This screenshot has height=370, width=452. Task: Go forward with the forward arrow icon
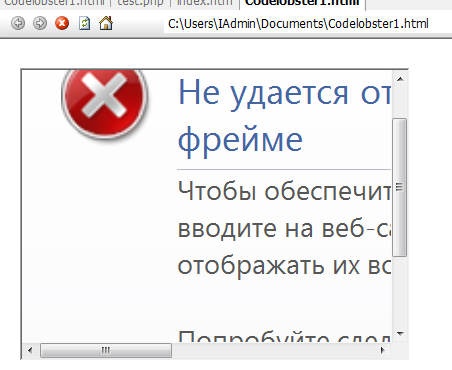coord(40,23)
